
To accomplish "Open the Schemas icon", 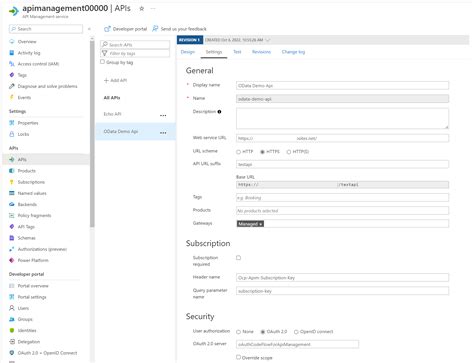I will 12,238.
